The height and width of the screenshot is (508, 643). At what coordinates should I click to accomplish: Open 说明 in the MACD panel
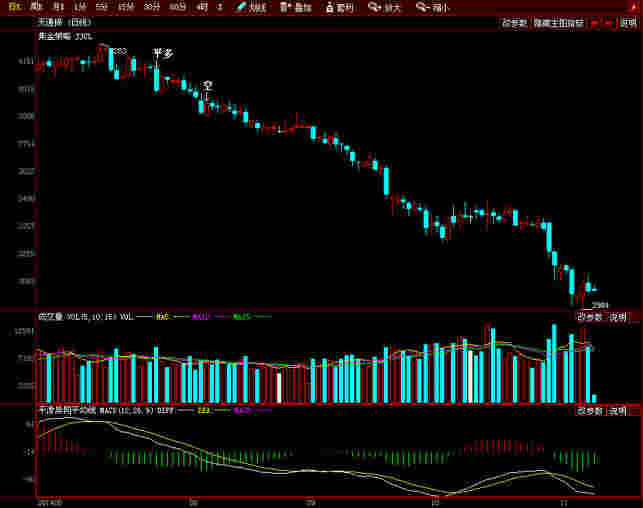(617, 410)
